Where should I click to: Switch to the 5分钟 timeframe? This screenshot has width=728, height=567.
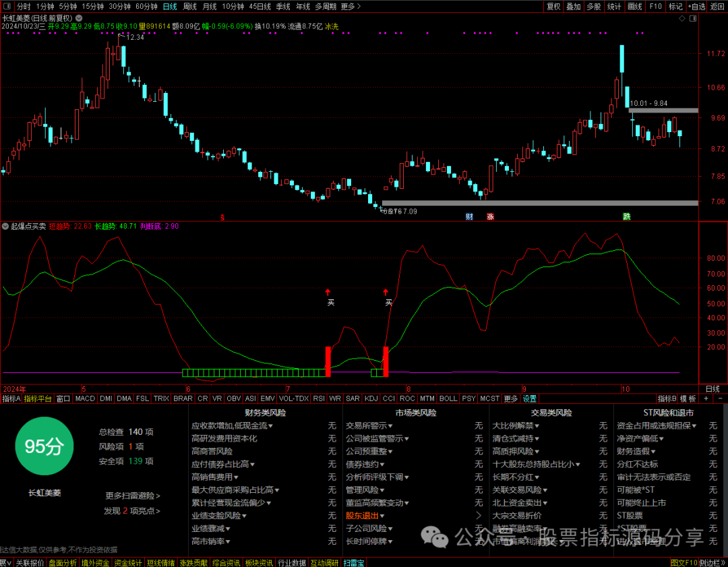tap(68, 7)
